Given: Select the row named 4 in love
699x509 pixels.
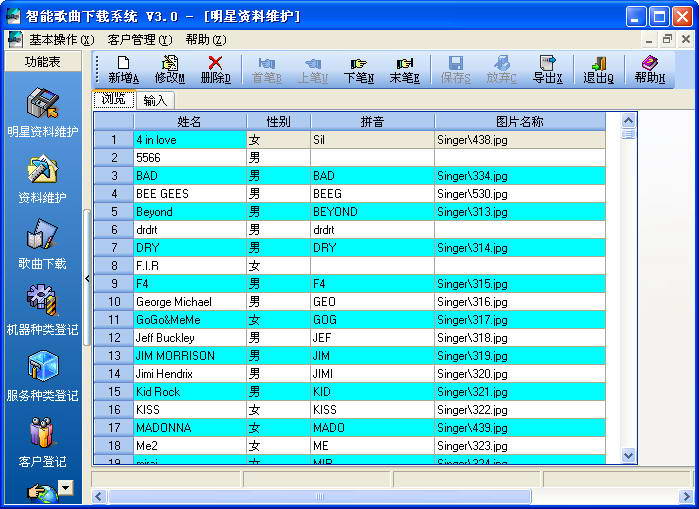Looking at the screenshot, I should click(350, 140).
